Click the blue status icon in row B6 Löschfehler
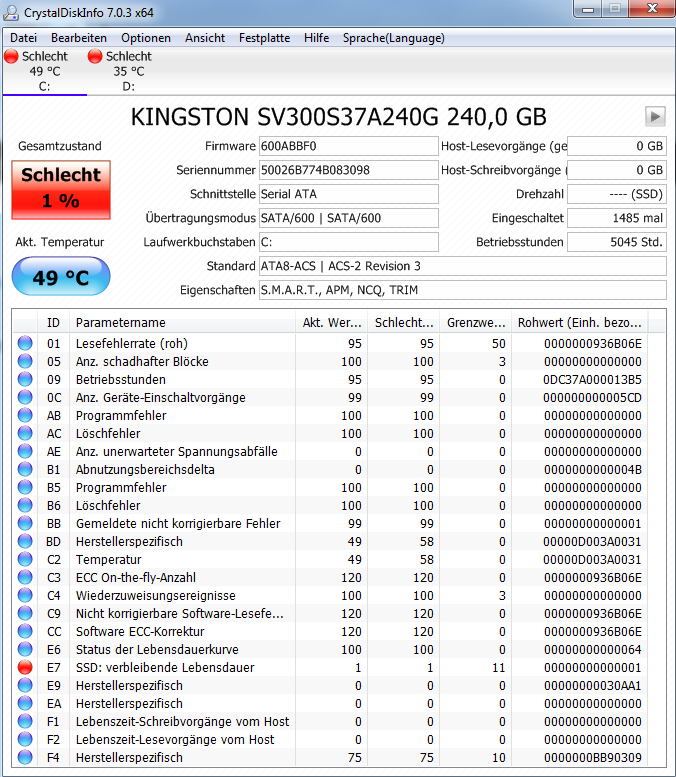676x777 pixels. (x=25, y=505)
